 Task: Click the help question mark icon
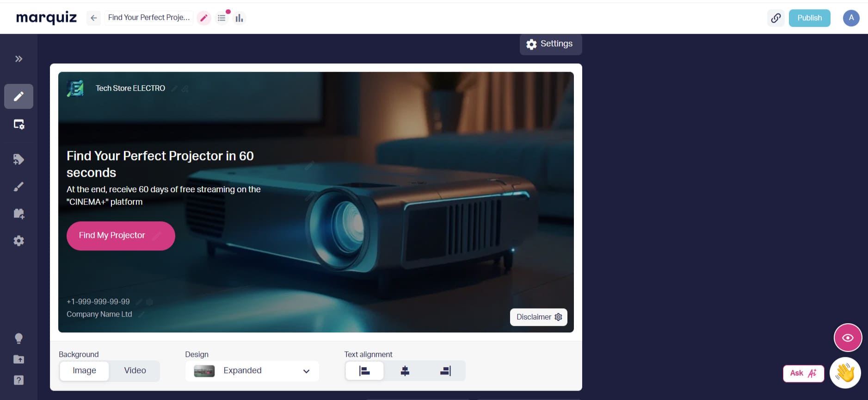pyautogui.click(x=18, y=380)
